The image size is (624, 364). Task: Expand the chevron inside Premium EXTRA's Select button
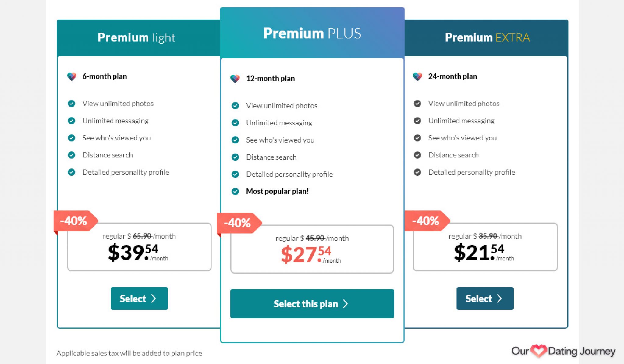(x=500, y=299)
